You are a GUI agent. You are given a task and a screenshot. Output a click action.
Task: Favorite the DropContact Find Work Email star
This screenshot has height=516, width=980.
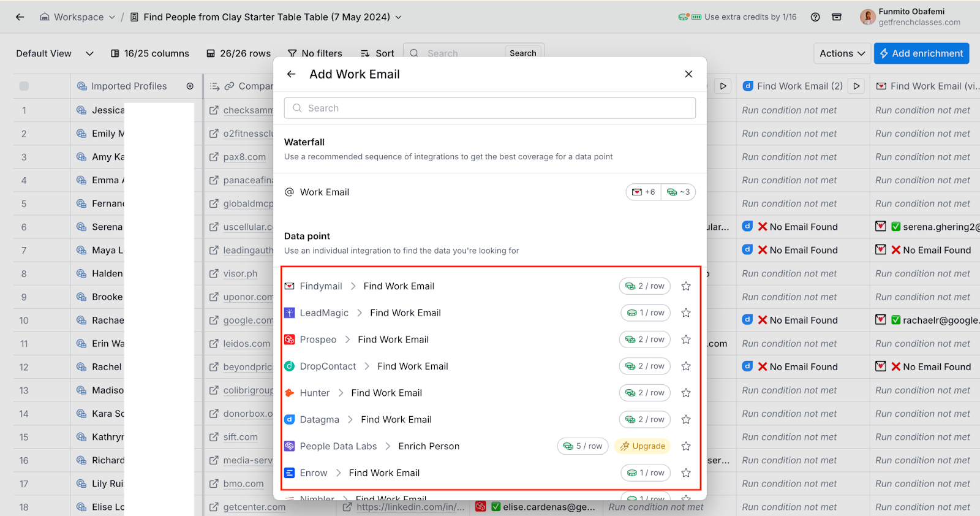(x=686, y=366)
